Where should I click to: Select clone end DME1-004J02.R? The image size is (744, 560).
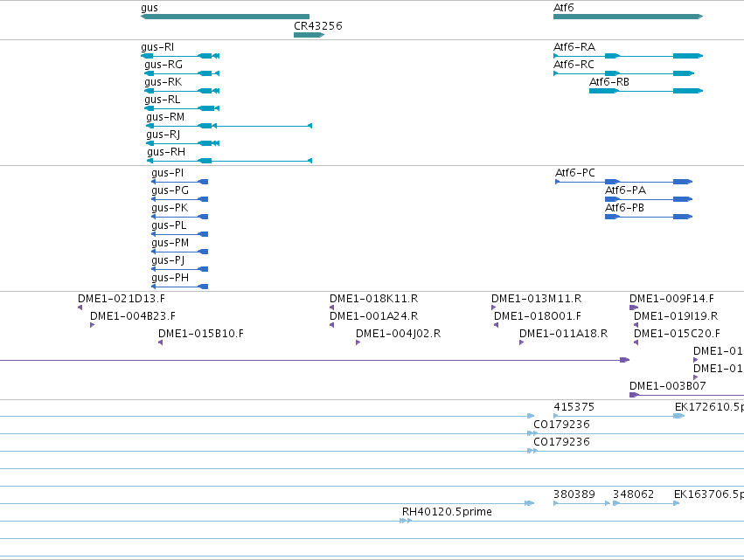tap(358, 342)
